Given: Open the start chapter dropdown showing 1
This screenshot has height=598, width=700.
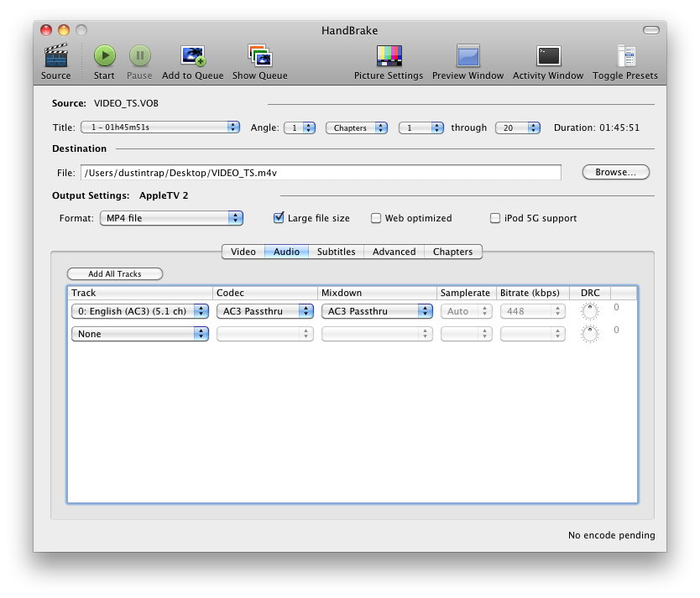Looking at the screenshot, I should (421, 127).
